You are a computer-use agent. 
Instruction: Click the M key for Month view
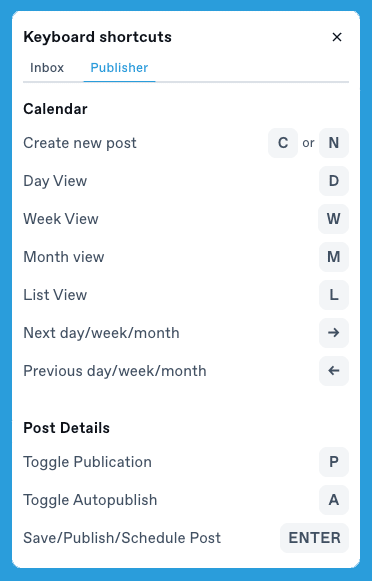click(x=334, y=257)
